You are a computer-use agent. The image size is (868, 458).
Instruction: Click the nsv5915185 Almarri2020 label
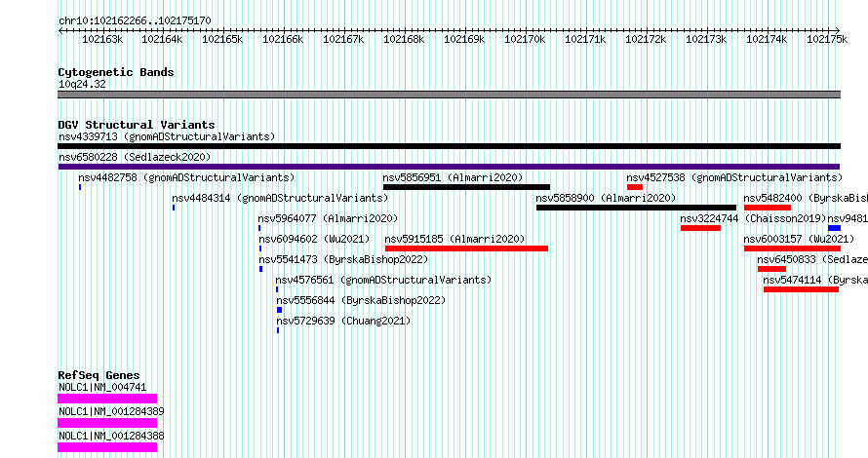click(x=454, y=239)
